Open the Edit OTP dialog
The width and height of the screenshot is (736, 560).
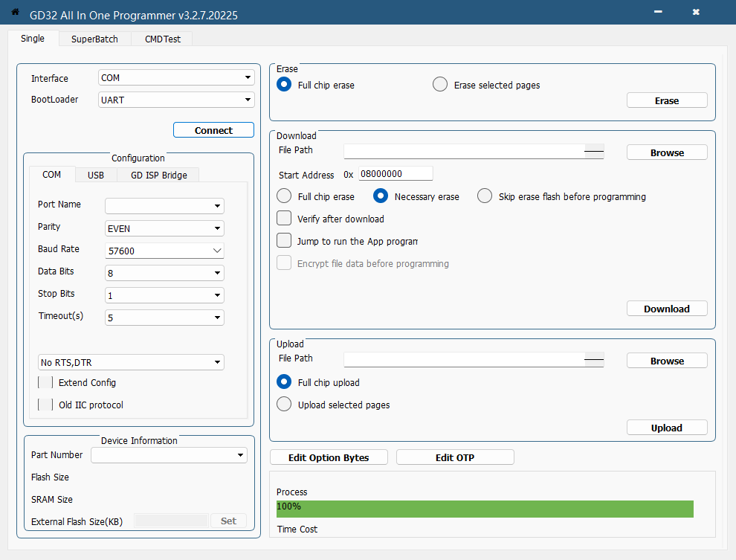click(455, 457)
